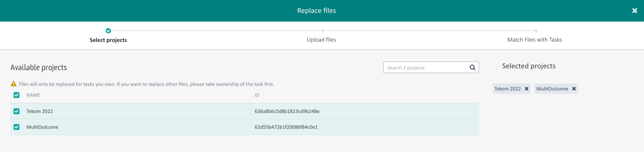The height and width of the screenshot is (152, 644).
Task: Click the Tekom 2022 selected chip label
Action: (508, 89)
